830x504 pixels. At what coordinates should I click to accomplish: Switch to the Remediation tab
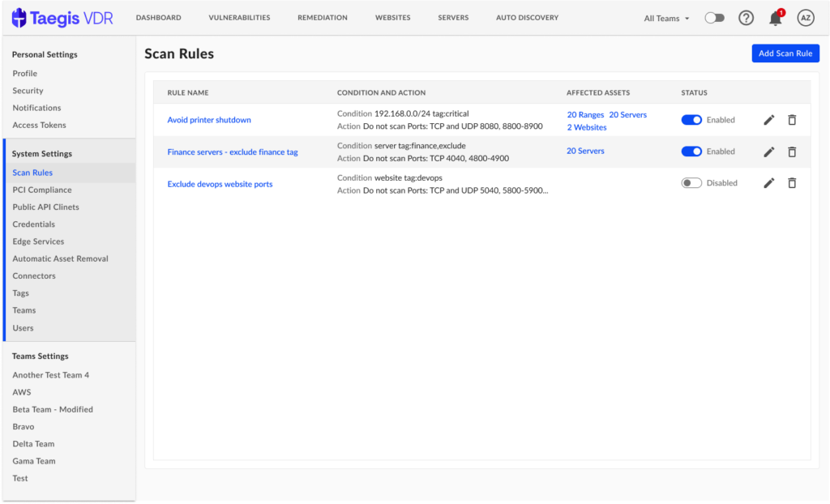(x=323, y=18)
